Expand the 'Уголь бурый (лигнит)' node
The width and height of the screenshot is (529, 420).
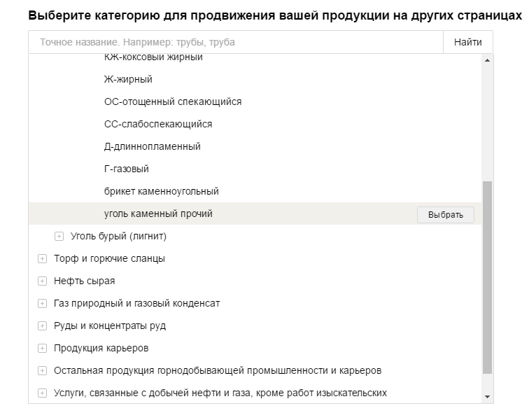59,237
